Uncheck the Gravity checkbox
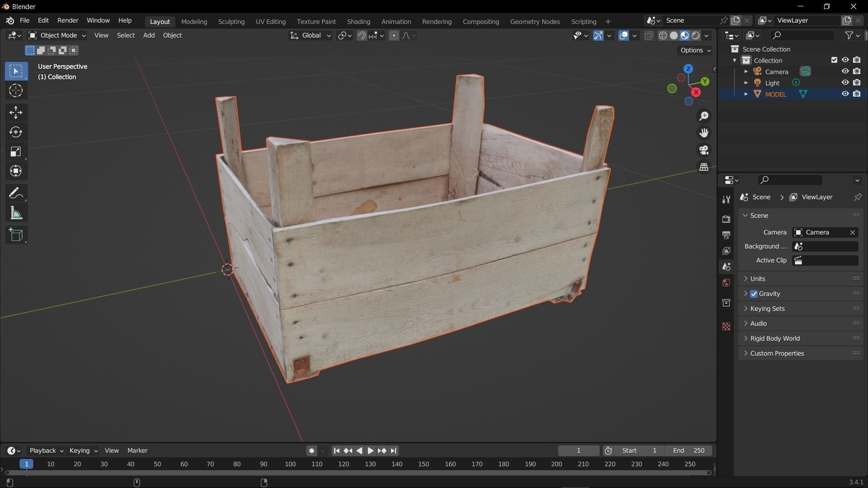868x488 pixels. [x=754, y=294]
